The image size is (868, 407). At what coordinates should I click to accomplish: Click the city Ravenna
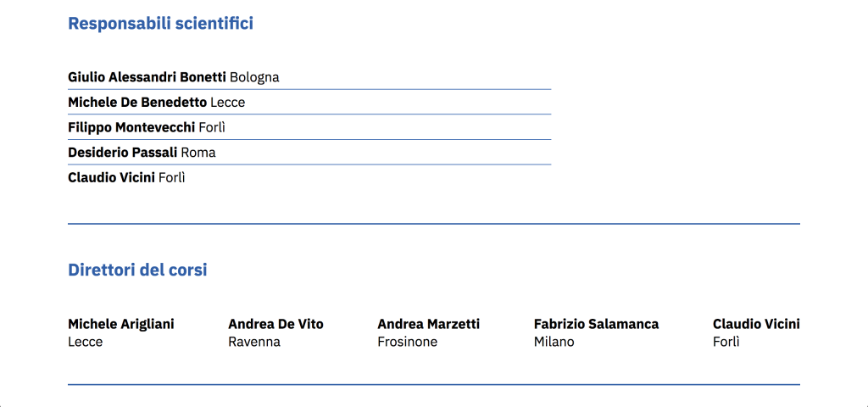(x=254, y=342)
